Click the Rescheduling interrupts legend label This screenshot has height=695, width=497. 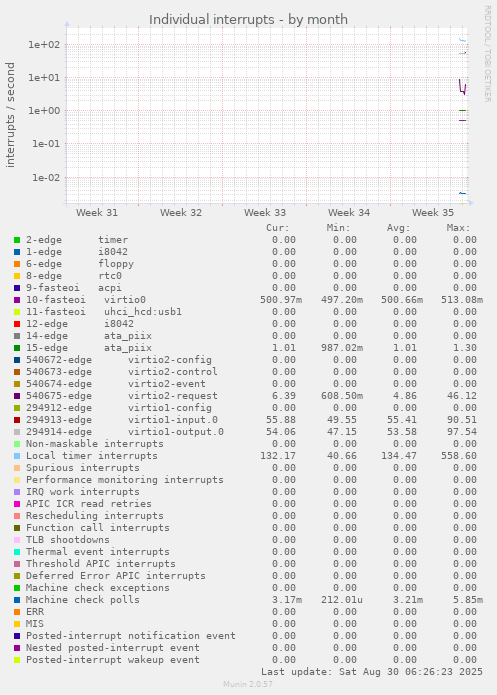94,515
